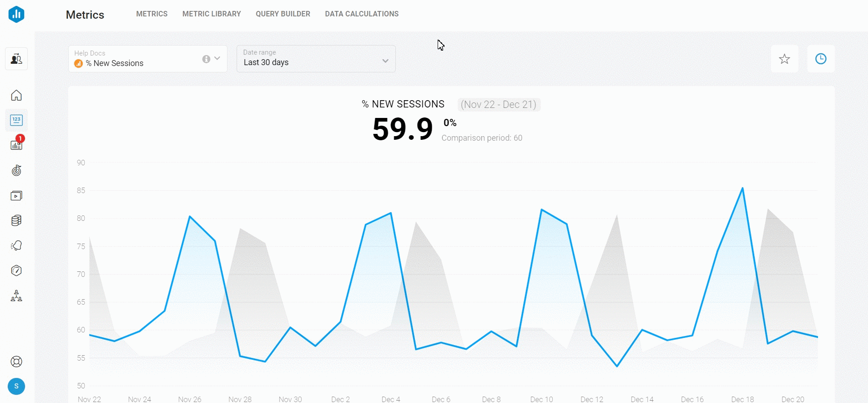
Task: Click the info icon beside % New Sessions
Action: tap(206, 59)
